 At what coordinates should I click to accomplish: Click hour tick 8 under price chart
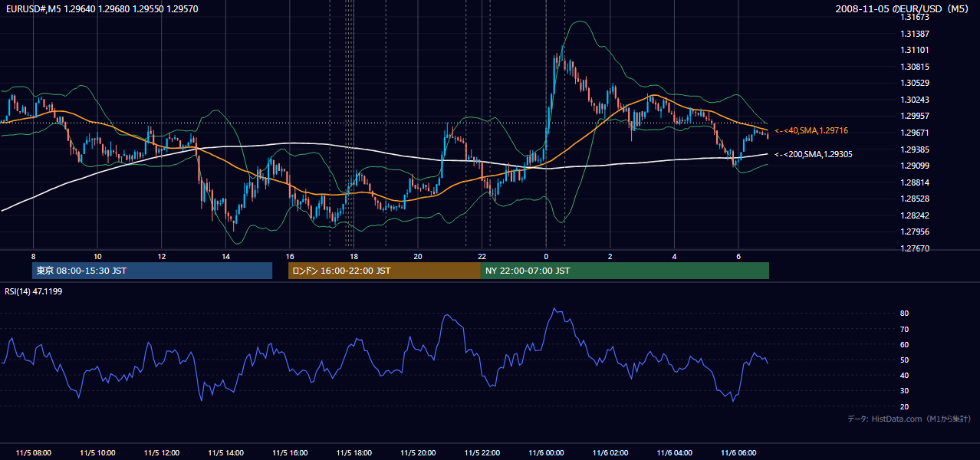[x=33, y=256]
